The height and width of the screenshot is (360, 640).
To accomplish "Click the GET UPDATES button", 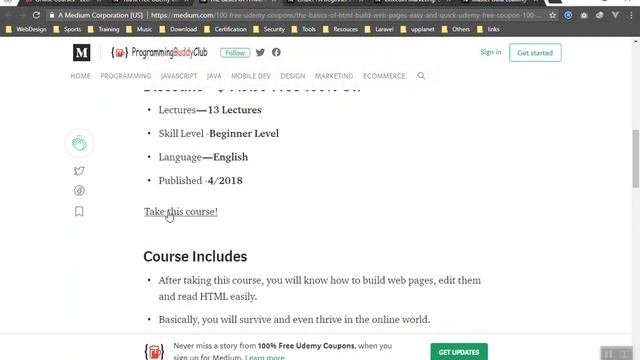I will [x=459, y=352].
